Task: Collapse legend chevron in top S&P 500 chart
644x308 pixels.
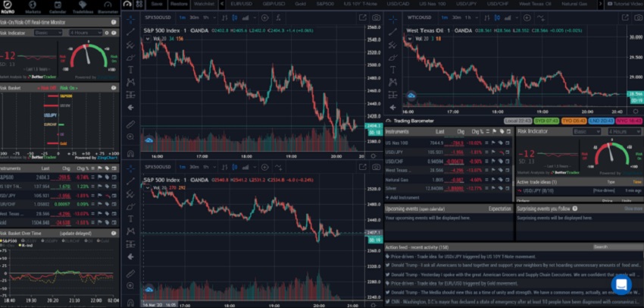Action: pos(147,39)
